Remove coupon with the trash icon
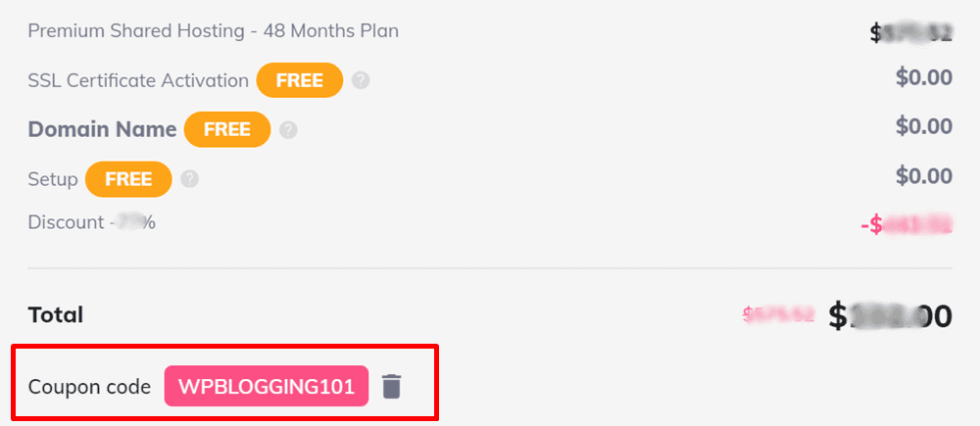This screenshot has height=426, width=980. point(391,387)
